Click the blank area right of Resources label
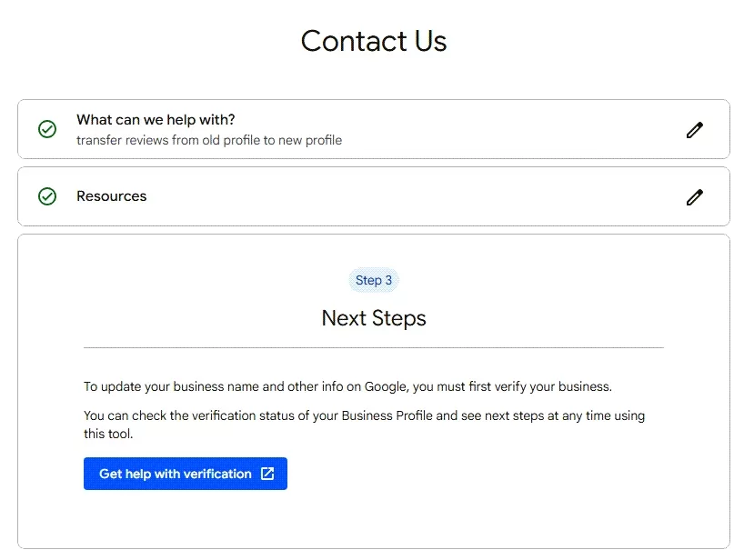The width and height of the screenshot is (744, 560). [x=409, y=196]
